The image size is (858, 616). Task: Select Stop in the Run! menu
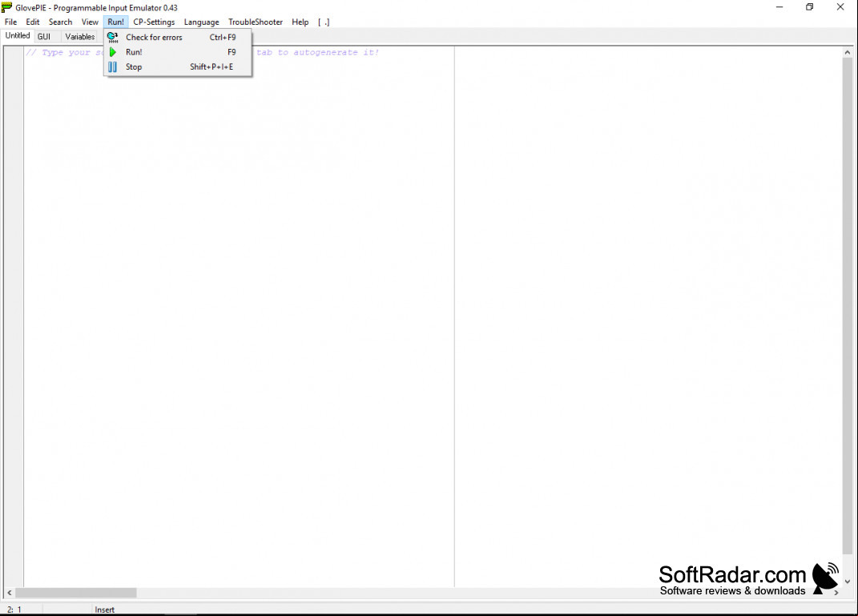[x=178, y=66]
